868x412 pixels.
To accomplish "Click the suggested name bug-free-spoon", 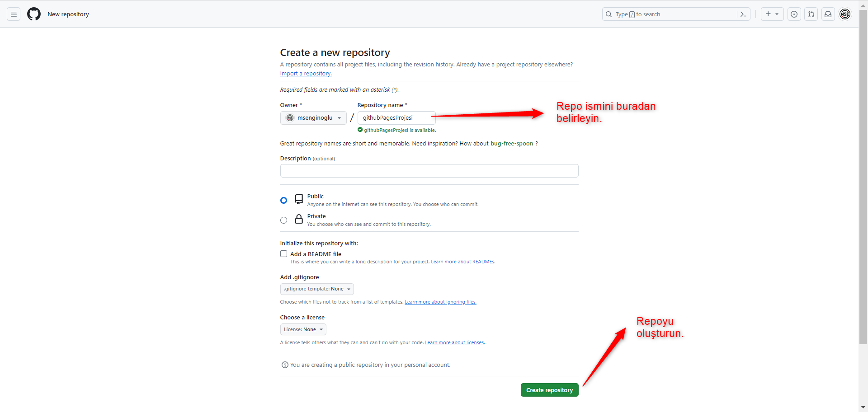I will tap(512, 143).
